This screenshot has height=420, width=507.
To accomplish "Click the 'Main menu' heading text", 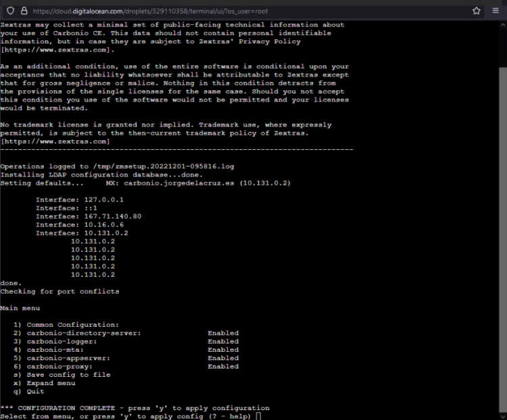I will (20, 308).
